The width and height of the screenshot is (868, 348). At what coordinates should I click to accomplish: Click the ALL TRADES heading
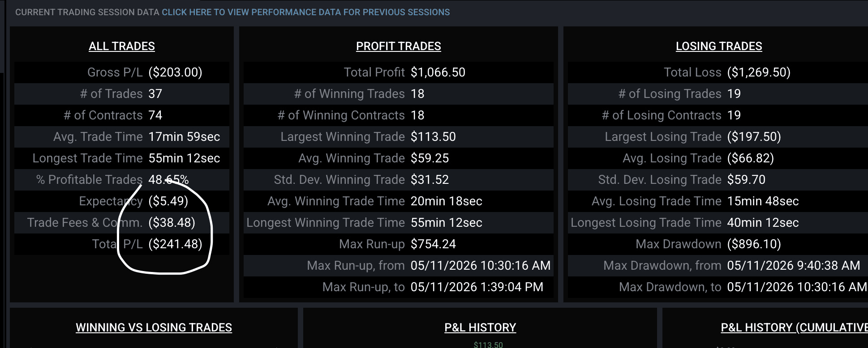point(122,46)
